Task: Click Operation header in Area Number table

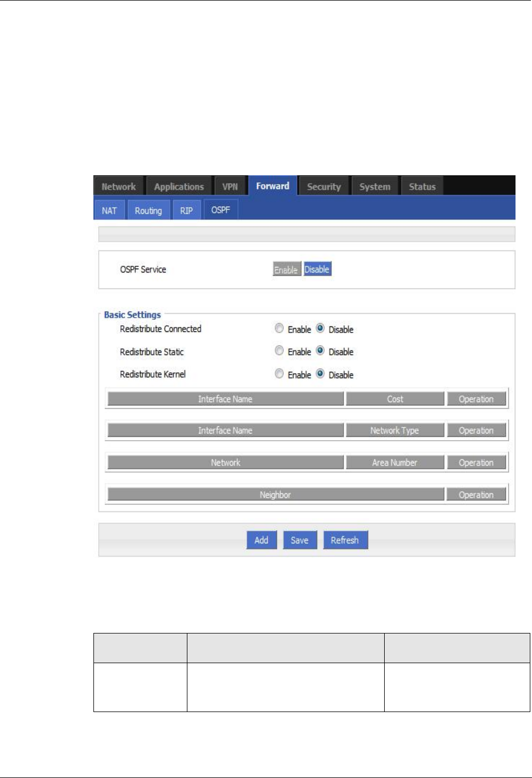Action: (476, 463)
